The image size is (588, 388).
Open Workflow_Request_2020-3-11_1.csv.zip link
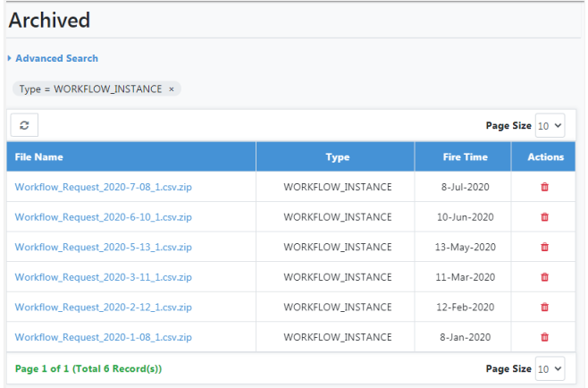104,277
